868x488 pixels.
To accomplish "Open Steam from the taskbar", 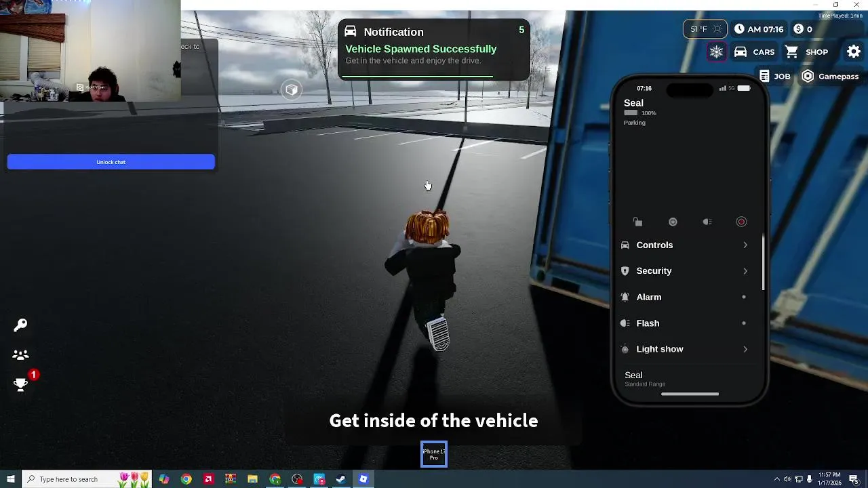I will click(x=341, y=479).
